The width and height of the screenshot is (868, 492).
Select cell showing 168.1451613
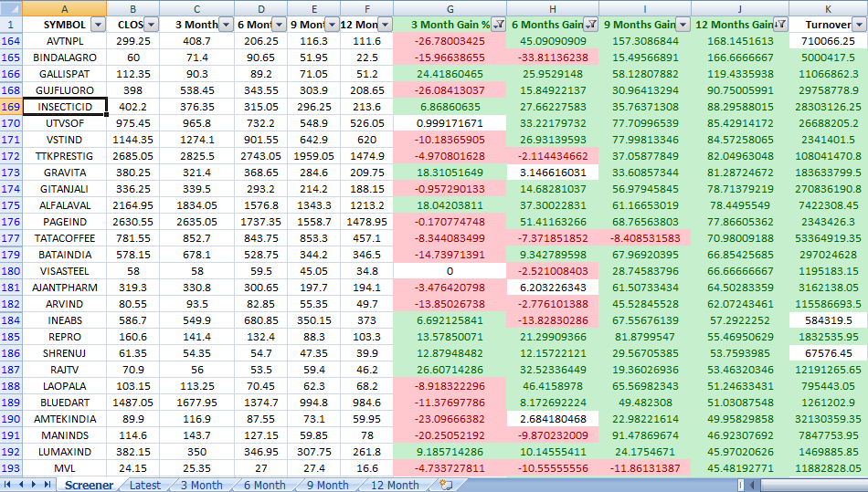click(740, 41)
